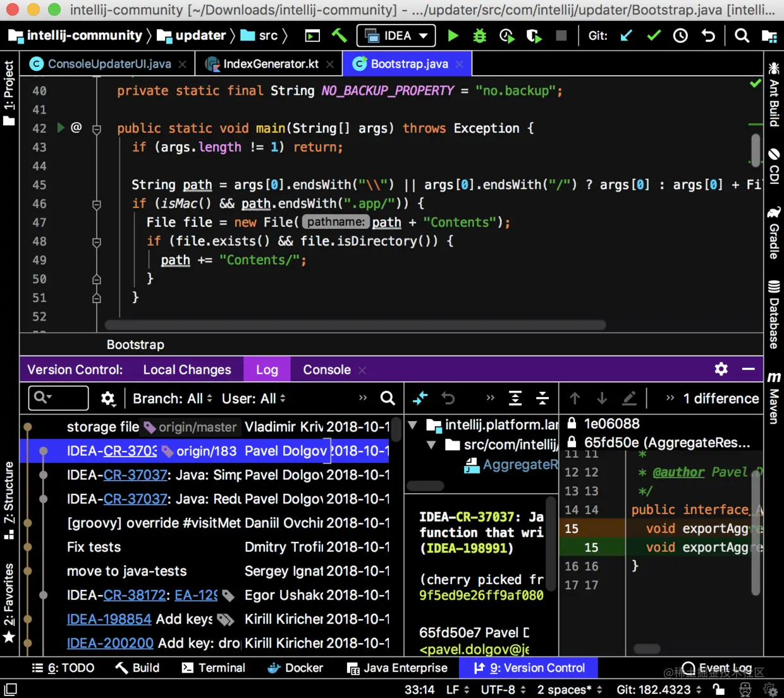Open the Database tool window on right strip
784x698 pixels.
pos(774,314)
